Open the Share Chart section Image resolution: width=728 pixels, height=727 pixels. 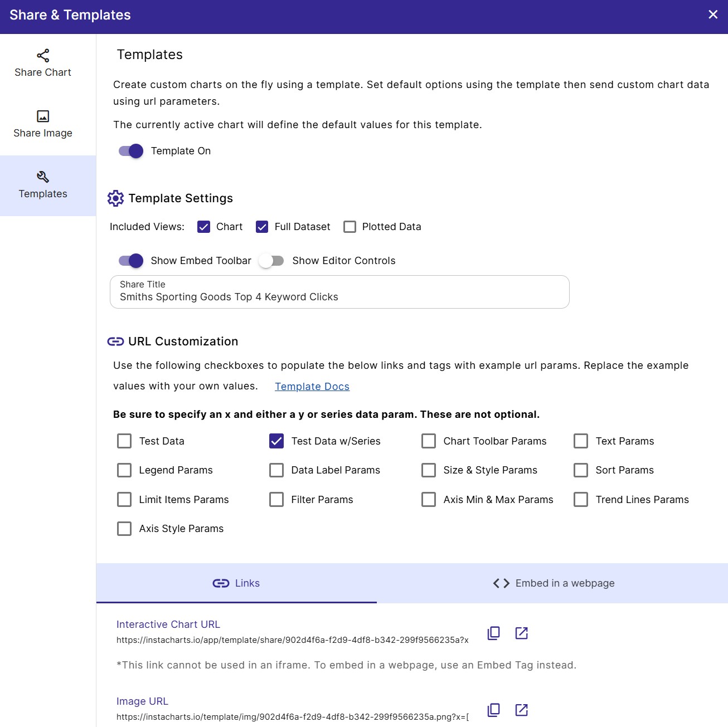coord(43,64)
